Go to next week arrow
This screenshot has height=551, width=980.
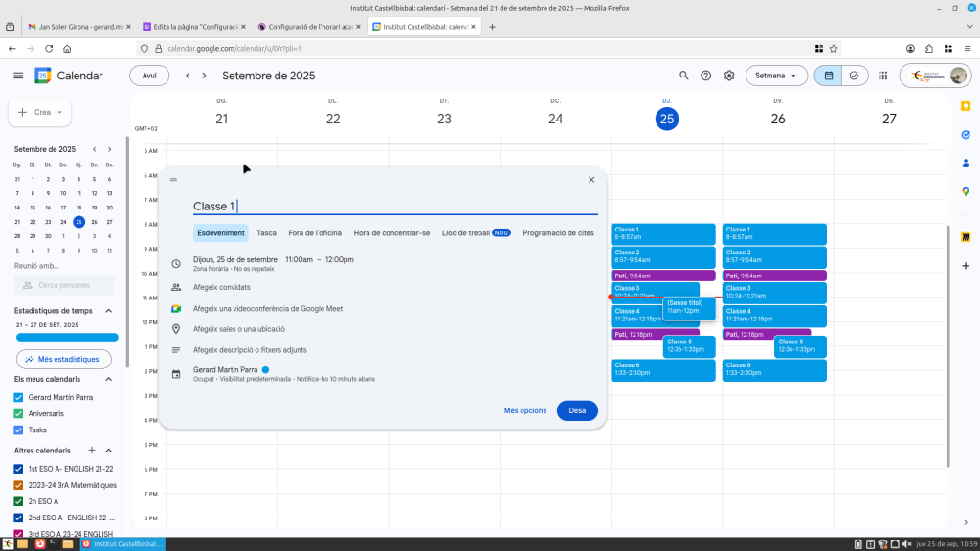point(205,76)
